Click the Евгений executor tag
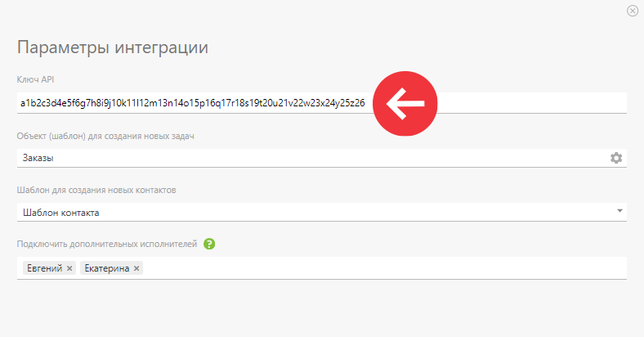 (x=49, y=268)
